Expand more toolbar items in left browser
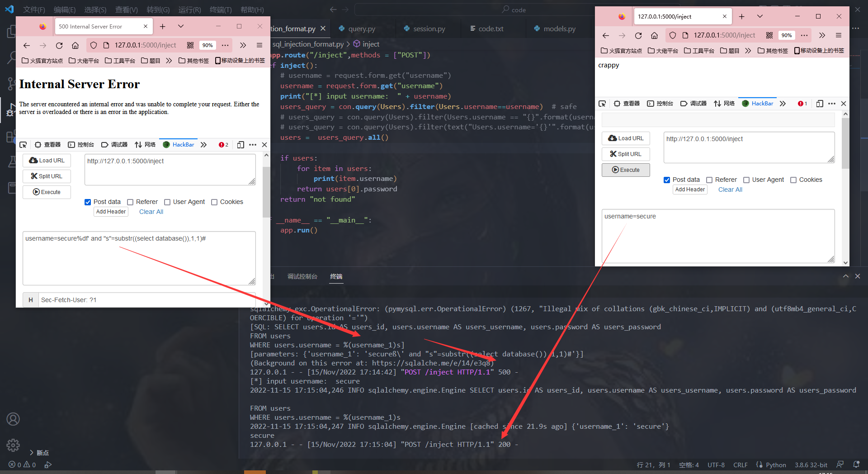868x474 pixels. 243,45
